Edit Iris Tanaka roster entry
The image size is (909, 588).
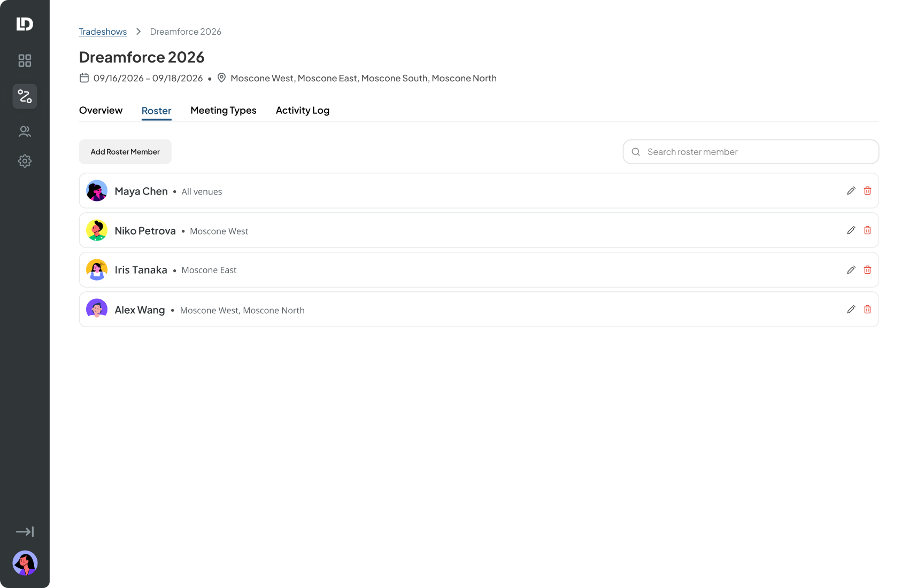click(851, 270)
